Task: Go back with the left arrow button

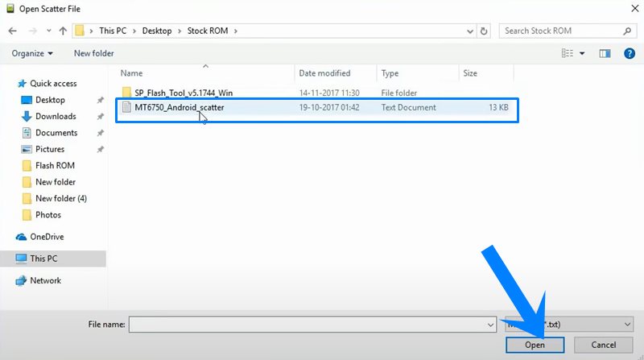Action: pos(13,31)
